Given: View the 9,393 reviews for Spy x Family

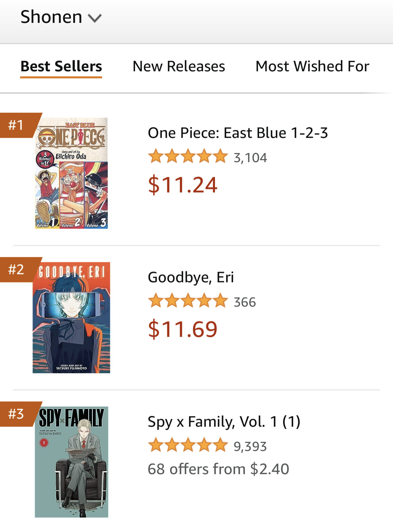Looking at the screenshot, I should (x=250, y=447).
